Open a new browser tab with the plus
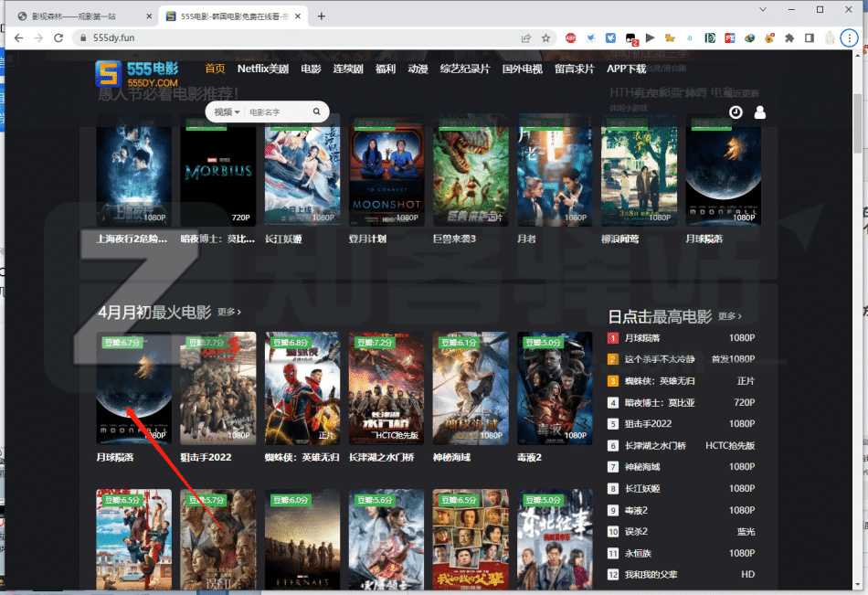 pos(320,16)
